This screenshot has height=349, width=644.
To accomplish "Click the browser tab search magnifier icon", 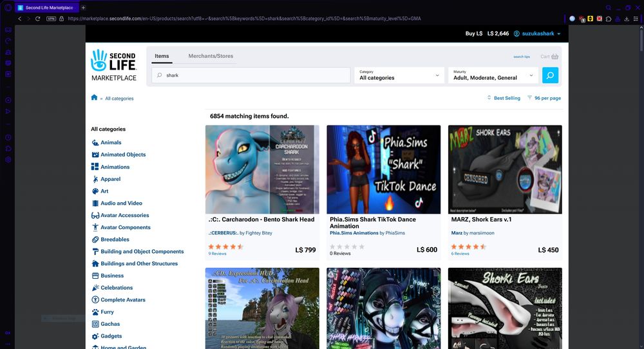I will 609,7.
